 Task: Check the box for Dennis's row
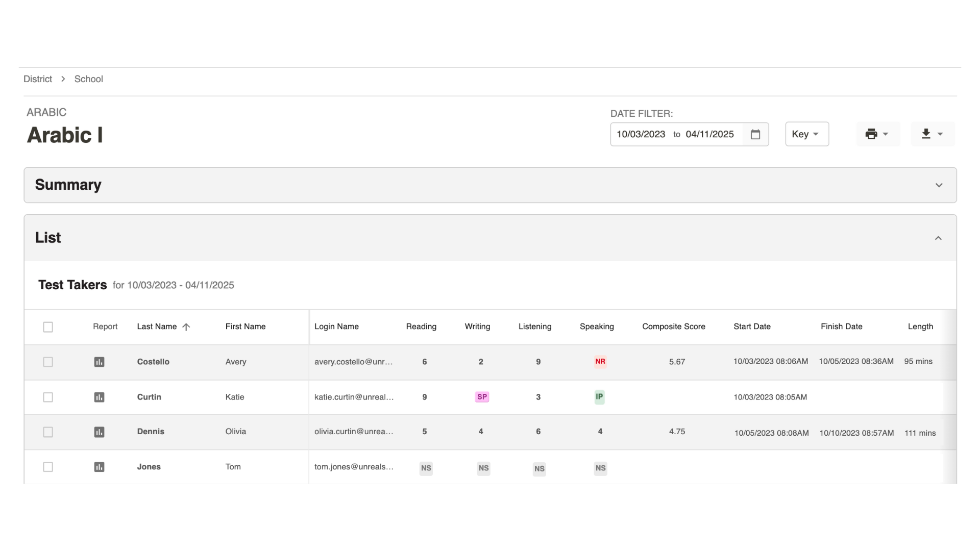coord(48,432)
